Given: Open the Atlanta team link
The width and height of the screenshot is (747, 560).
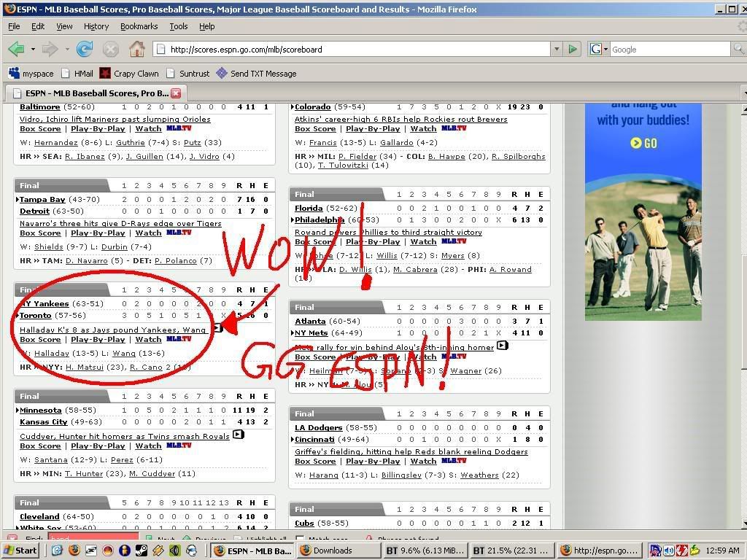Looking at the screenshot, I should pyautogui.click(x=310, y=321).
